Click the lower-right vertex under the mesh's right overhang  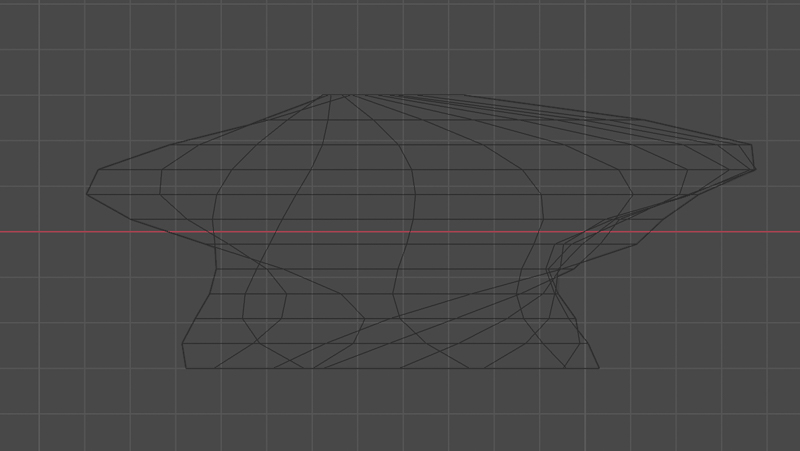pyautogui.click(x=636, y=243)
